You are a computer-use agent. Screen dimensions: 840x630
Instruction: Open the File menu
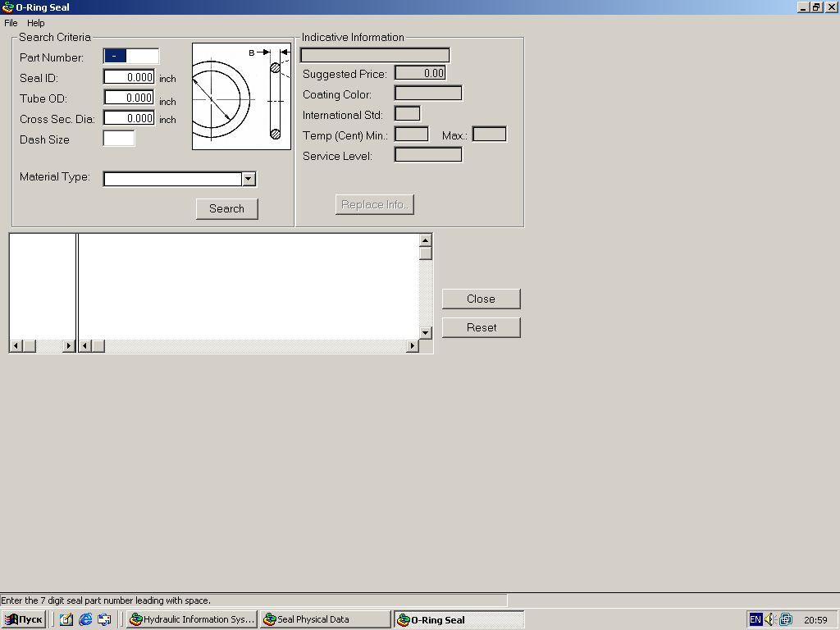11,23
